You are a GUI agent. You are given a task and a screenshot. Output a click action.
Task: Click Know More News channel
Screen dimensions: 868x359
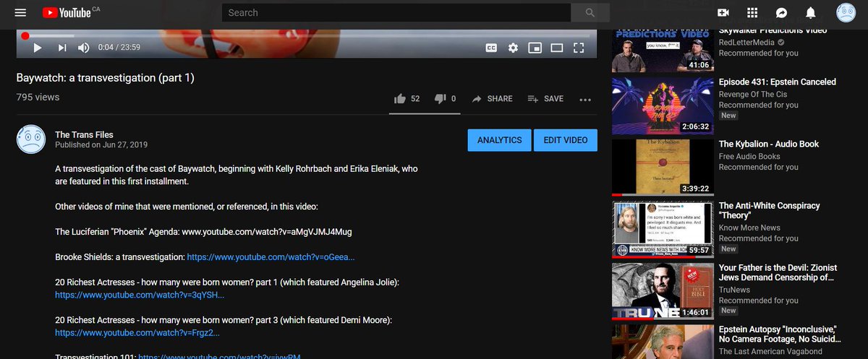click(749, 228)
